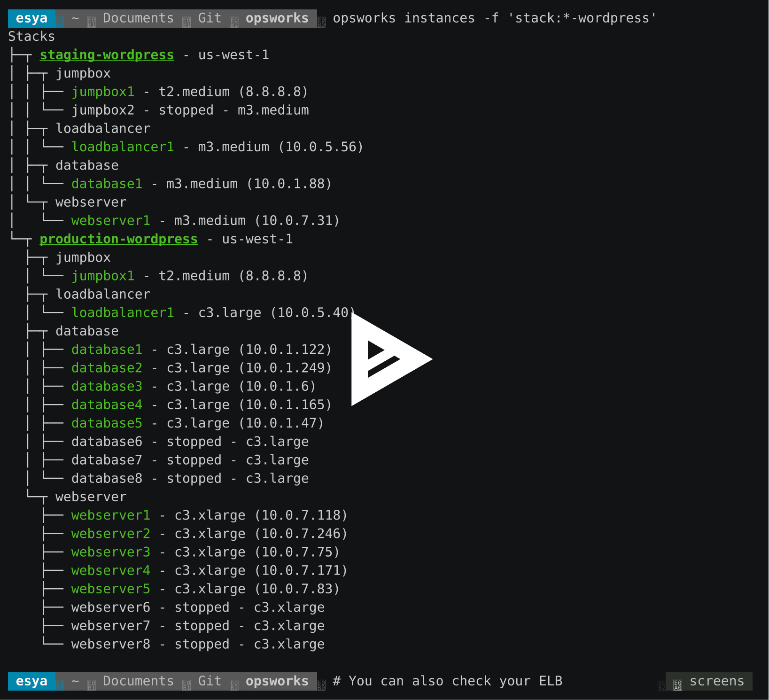Screen dimensions: 769x700
Task: Open the production-wordpress stack link
Action: 118,239
